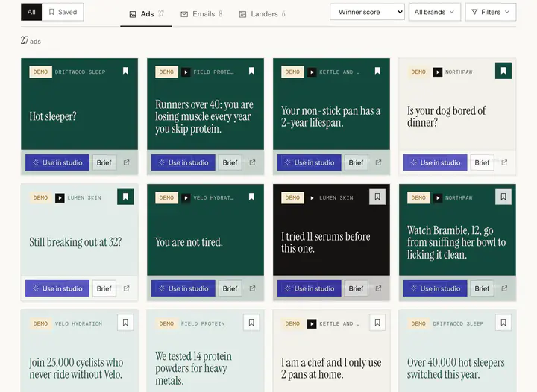Open Watch Bramble ad external link icon

click(x=504, y=288)
